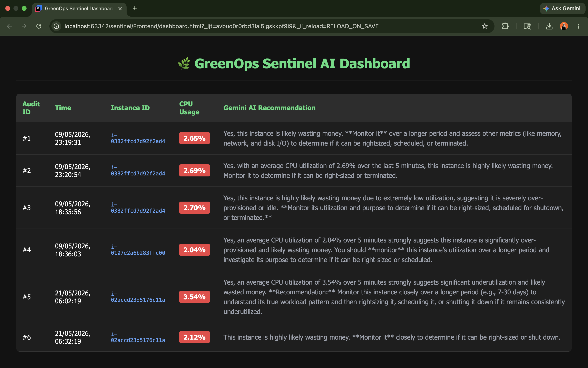This screenshot has width=588, height=368.
Task: Click the Ask Gemini button
Action: tap(562, 9)
